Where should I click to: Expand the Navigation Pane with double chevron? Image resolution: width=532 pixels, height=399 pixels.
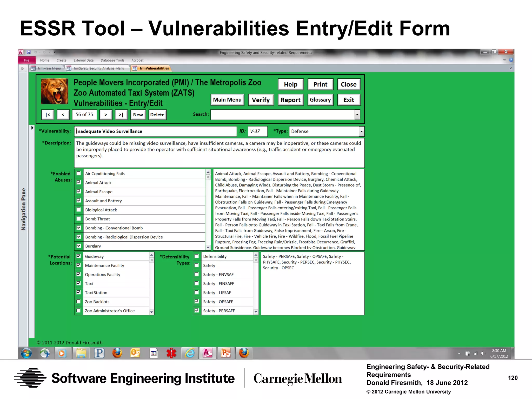click(x=22, y=68)
